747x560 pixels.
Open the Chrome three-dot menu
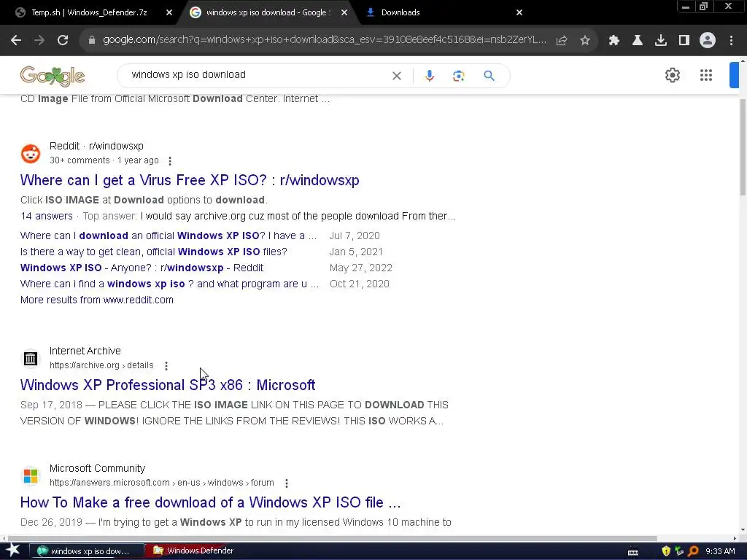point(731,41)
